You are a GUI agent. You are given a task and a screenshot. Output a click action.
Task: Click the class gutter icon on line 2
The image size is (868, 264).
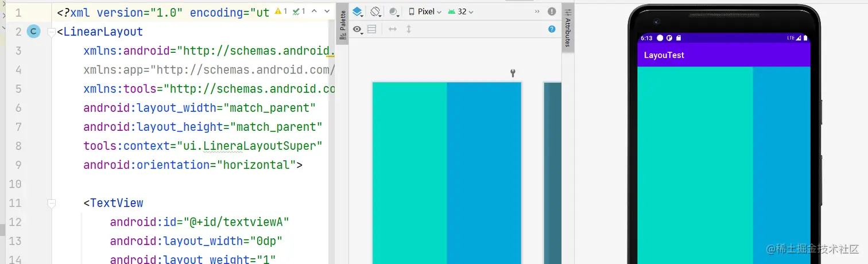coord(34,32)
